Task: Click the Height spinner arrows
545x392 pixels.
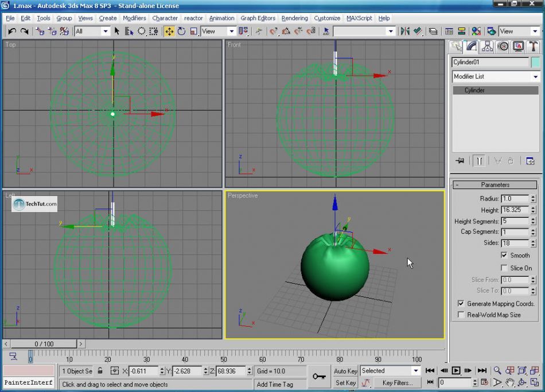Action: click(x=533, y=210)
